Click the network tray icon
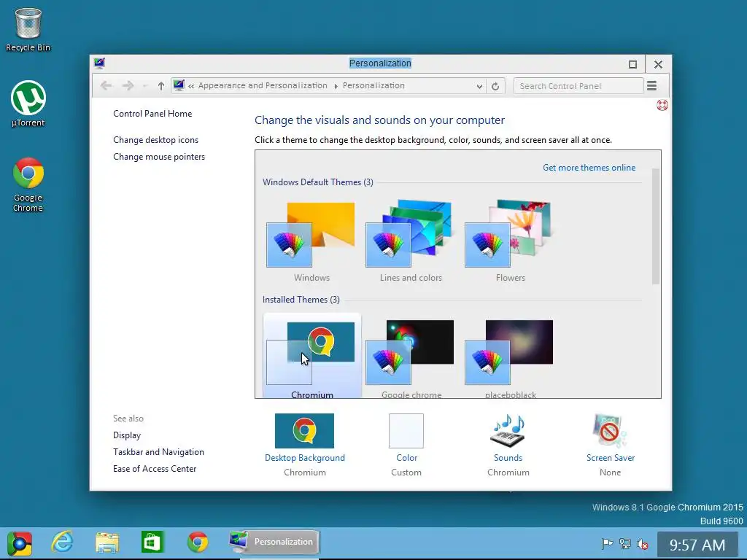 point(624,544)
